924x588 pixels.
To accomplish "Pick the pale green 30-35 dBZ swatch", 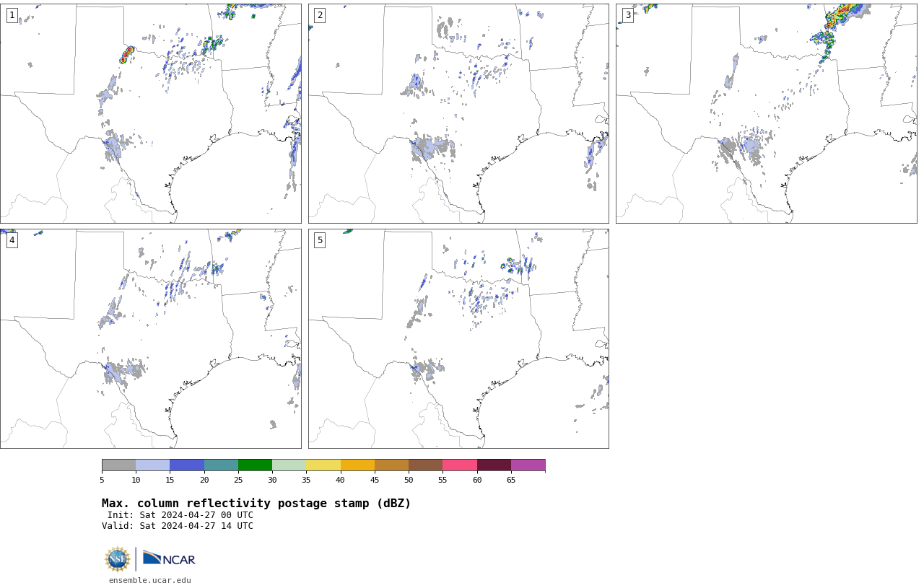I will point(289,465).
